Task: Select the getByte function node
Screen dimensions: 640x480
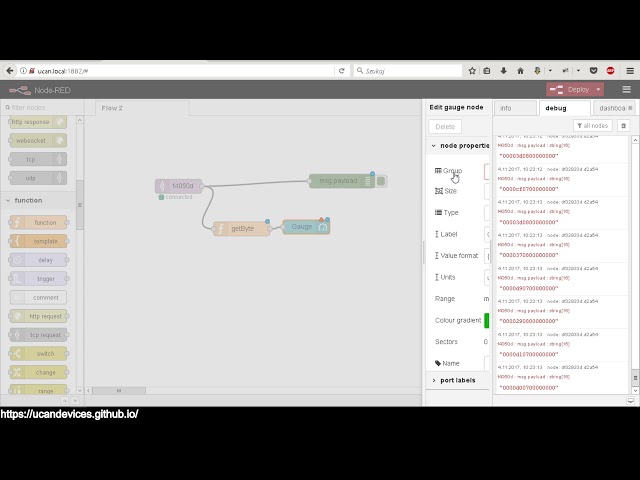Action: click(x=242, y=229)
